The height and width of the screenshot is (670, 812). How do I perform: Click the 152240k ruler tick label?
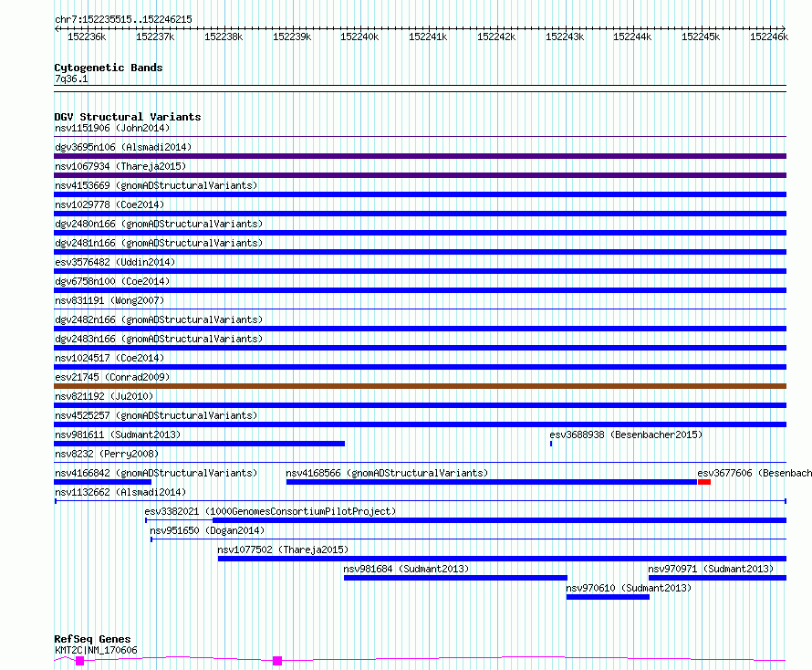click(359, 37)
